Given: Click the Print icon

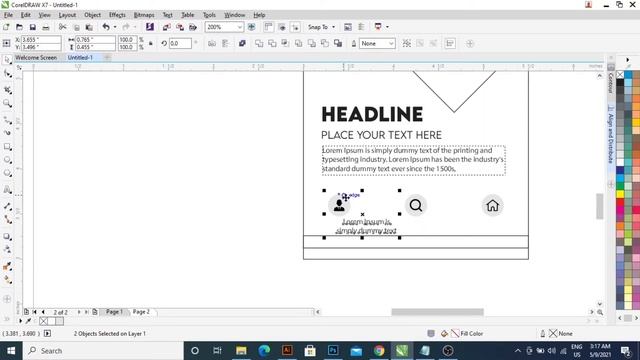Looking at the screenshot, I should pyautogui.click(x=46, y=27).
